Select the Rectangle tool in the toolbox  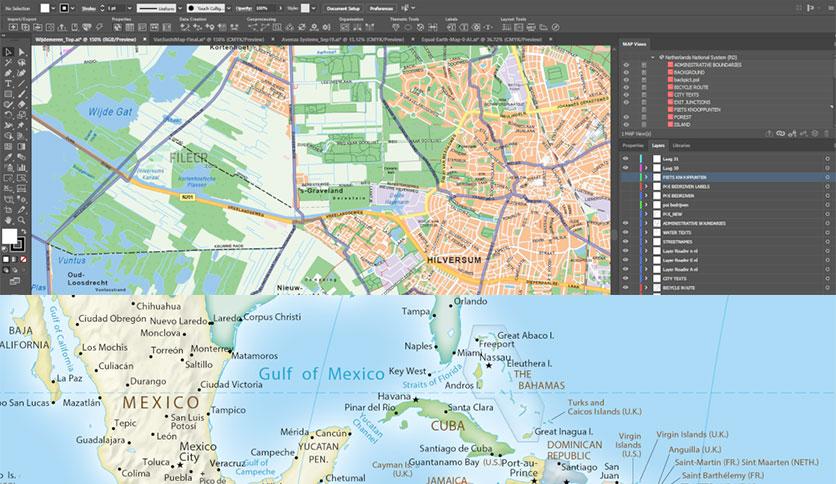coord(8,94)
